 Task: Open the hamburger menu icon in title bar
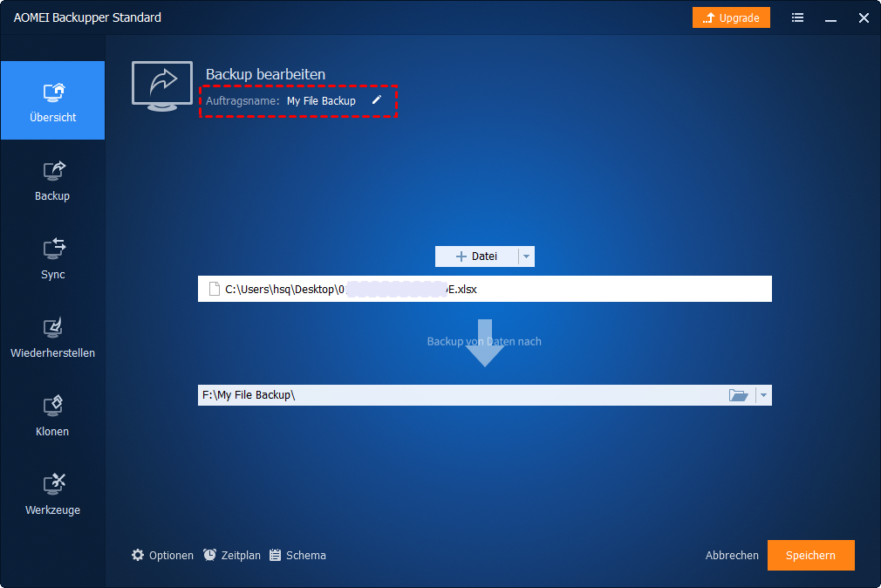tap(797, 17)
